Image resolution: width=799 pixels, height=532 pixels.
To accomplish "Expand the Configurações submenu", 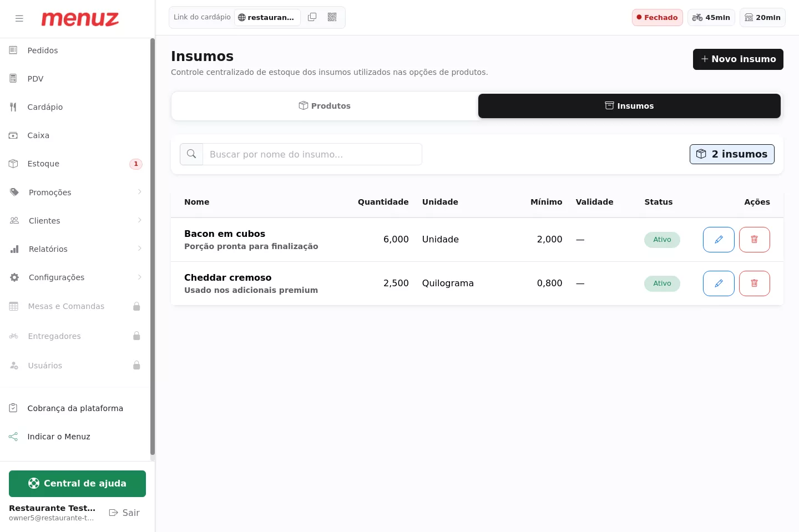I will (x=75, y=277).
